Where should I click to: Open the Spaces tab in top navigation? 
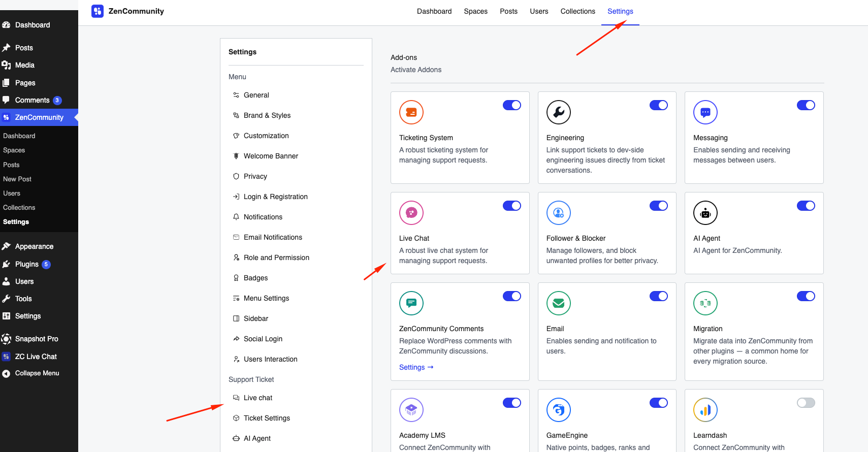coord(475,11)
